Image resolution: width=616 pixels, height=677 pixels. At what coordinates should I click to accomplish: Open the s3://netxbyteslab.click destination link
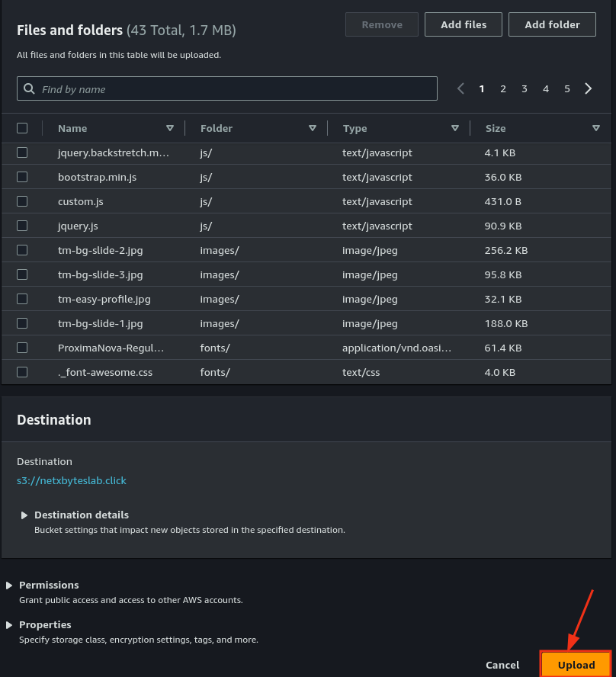pyautogui.click(x=72, y=481)
